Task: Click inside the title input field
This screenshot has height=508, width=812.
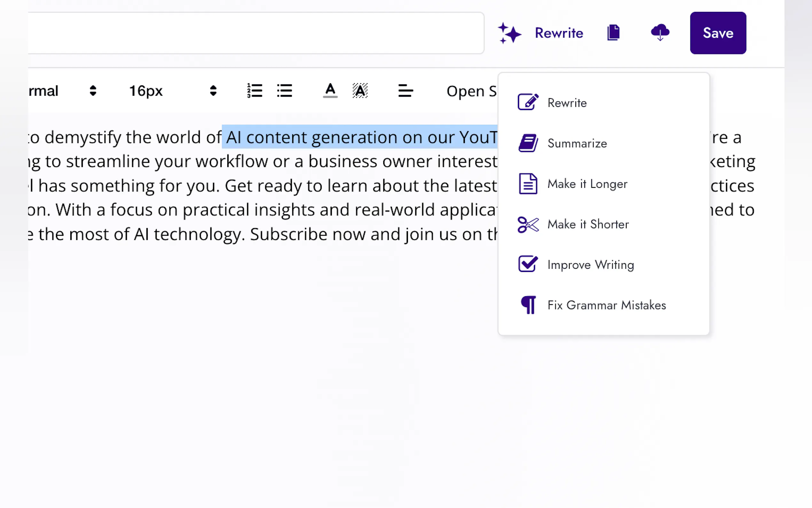Action: [255, 33]
